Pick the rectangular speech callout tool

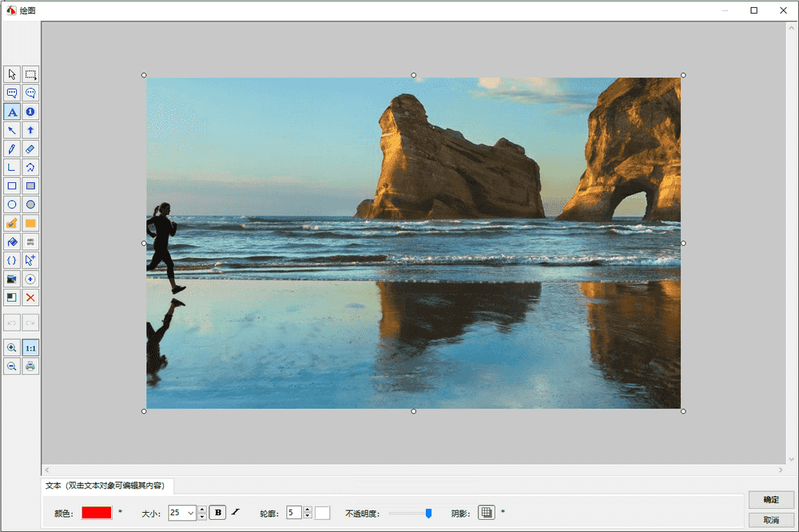point(12,93)
